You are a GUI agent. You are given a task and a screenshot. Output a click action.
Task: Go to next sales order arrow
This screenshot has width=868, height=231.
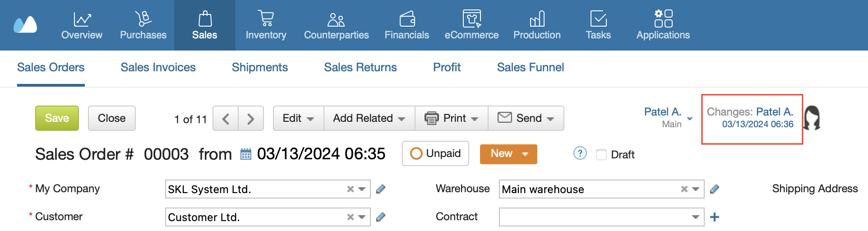pyautogui.click(x=251, y=119)
